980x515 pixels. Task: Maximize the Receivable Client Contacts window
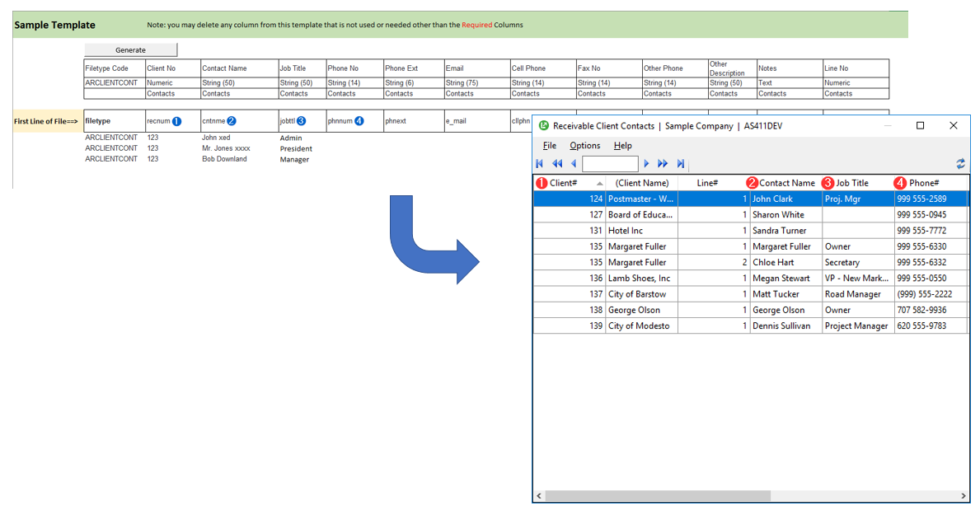920,126
